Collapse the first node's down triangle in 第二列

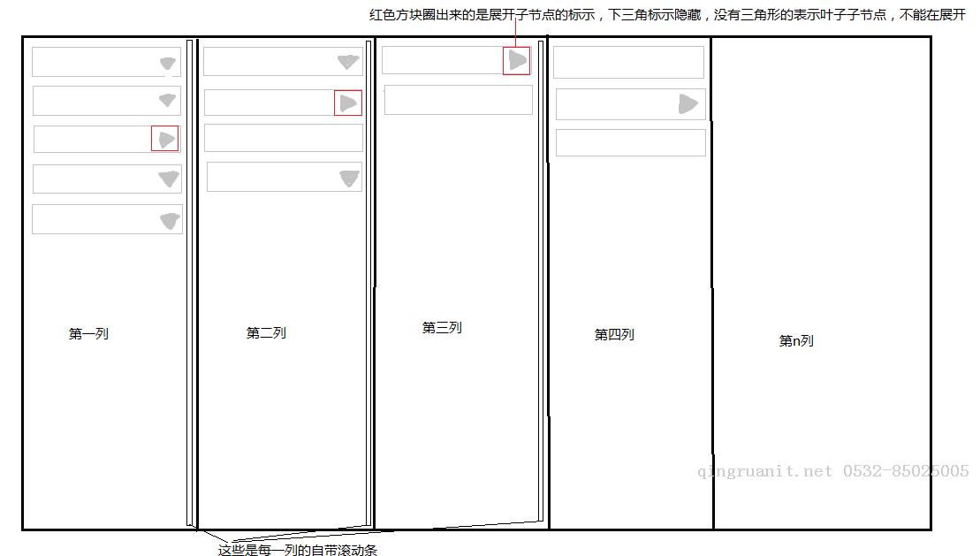[x=348, y=61]
